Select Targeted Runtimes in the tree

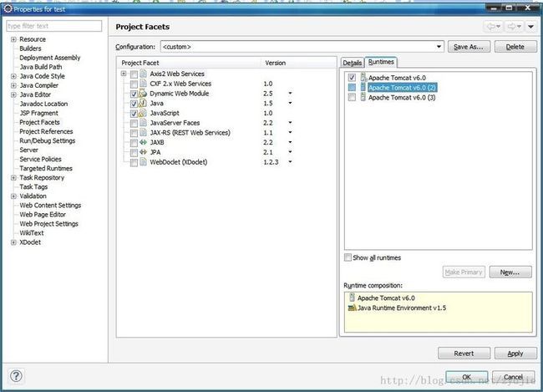(46, 168)
